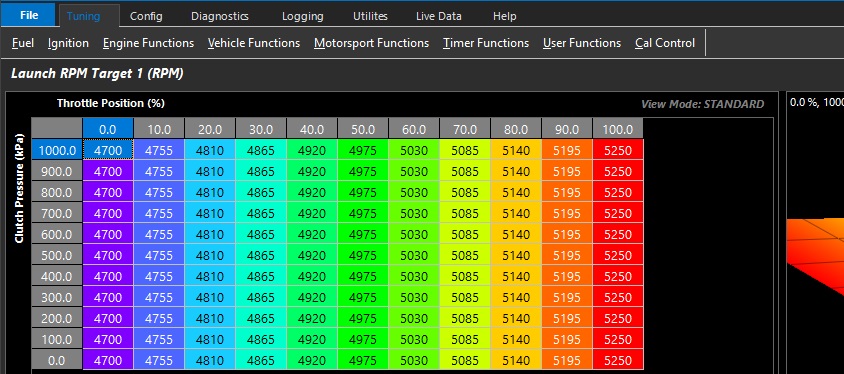Image resolution: width=844 pixels, height=374 pixels.
Task: Select cell 4920 in the 600.0 kPa row
Action: tap(312, 234)
